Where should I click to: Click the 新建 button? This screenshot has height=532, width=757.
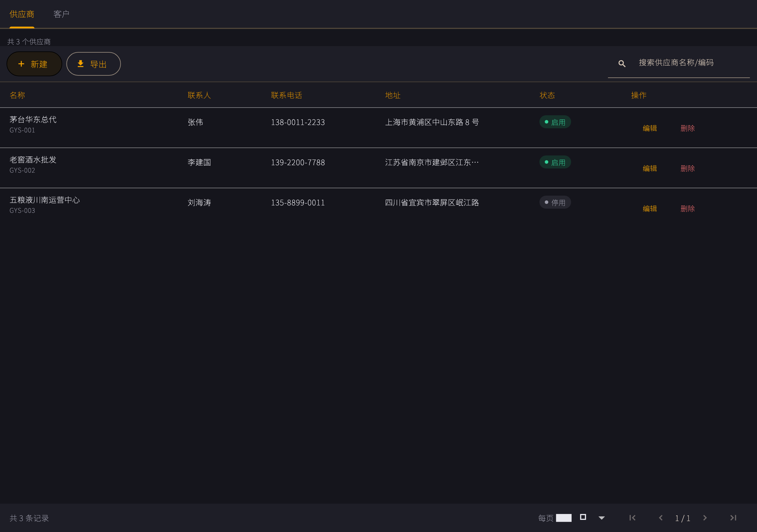(x=34, y=64)
